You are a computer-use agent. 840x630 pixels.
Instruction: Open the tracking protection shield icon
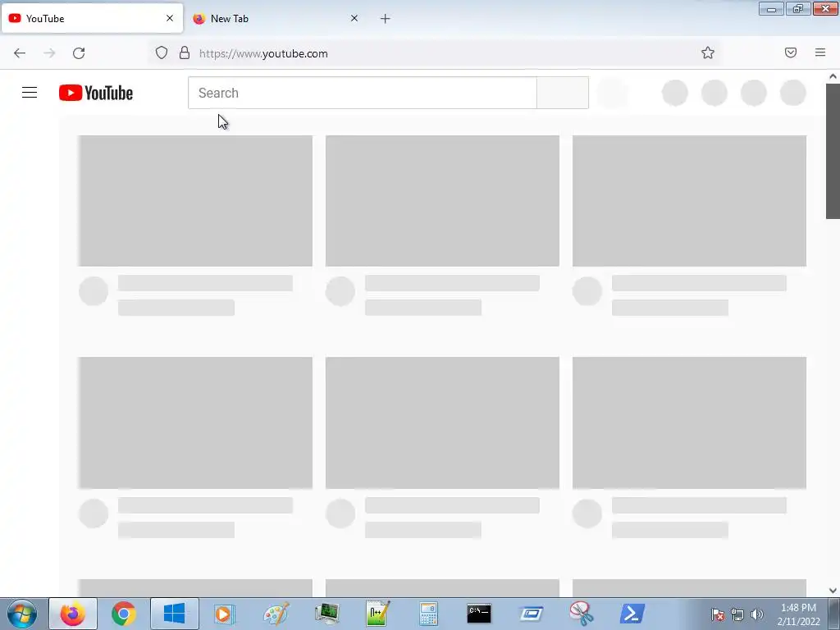pyautogui.click(x=162, y=53)
